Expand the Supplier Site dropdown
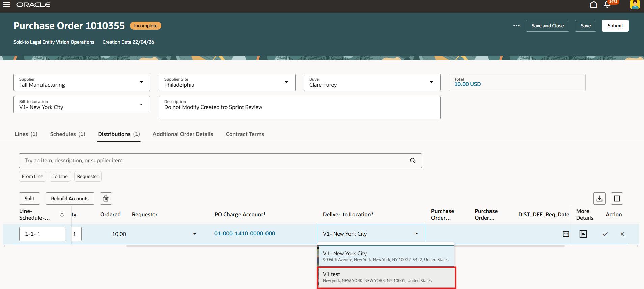The width and height of the screenshot is (644, 289). [286, 82]
